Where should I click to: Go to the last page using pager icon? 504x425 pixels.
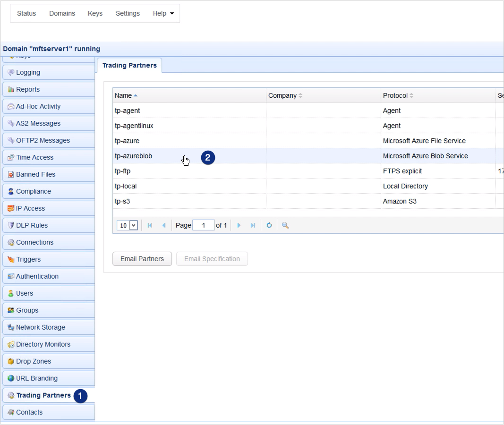(253, 225)
